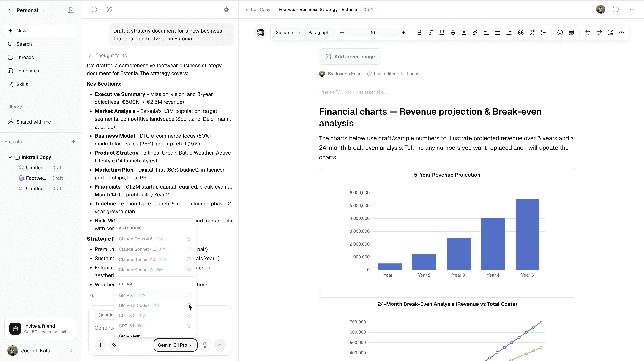Toggle strikethrough formatting

[x=453, y=32]
